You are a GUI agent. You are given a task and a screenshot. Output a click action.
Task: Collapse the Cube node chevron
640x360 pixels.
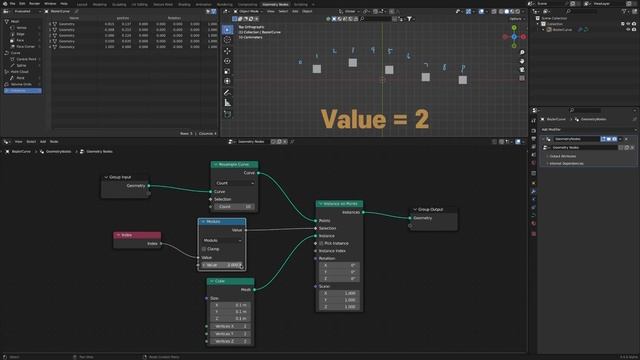(211, 281)
